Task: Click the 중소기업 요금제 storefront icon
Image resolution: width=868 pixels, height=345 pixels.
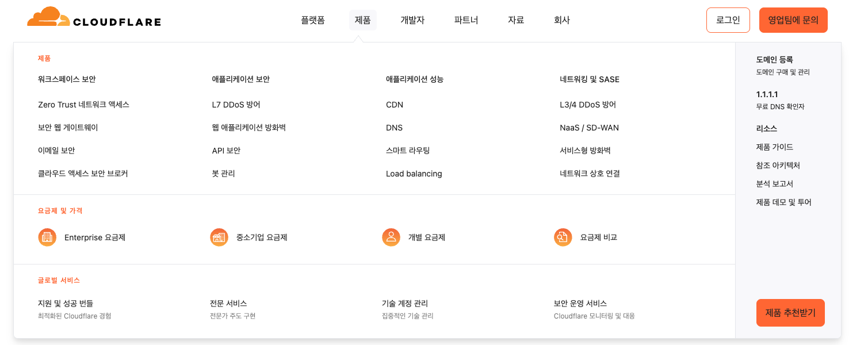Action: tap(219, 237)
